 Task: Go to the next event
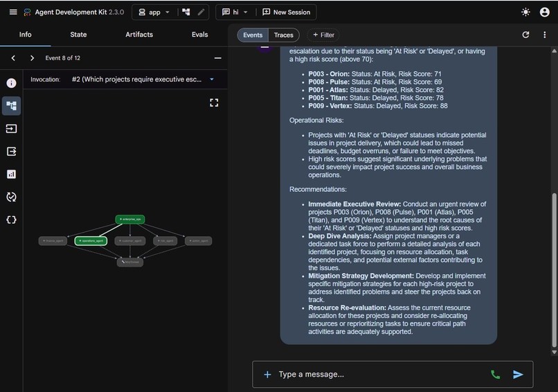pos(32,57)
